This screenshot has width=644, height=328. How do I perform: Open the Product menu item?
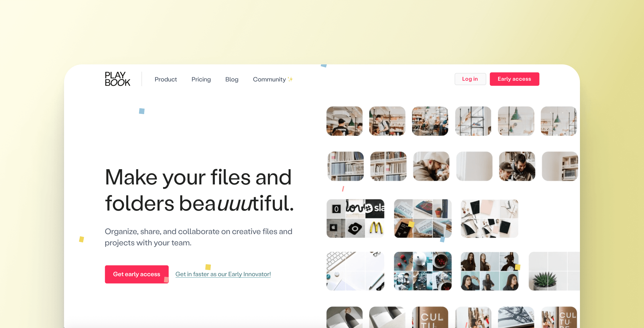click(166, 79)
